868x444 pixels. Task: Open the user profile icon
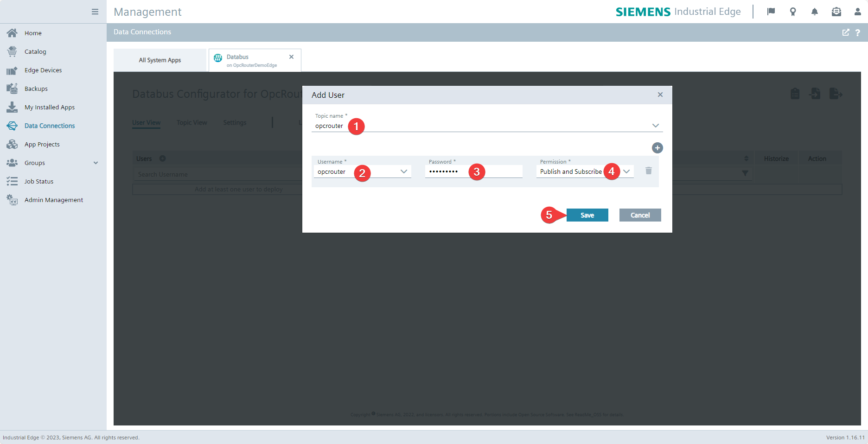click(x=857, y=12)
